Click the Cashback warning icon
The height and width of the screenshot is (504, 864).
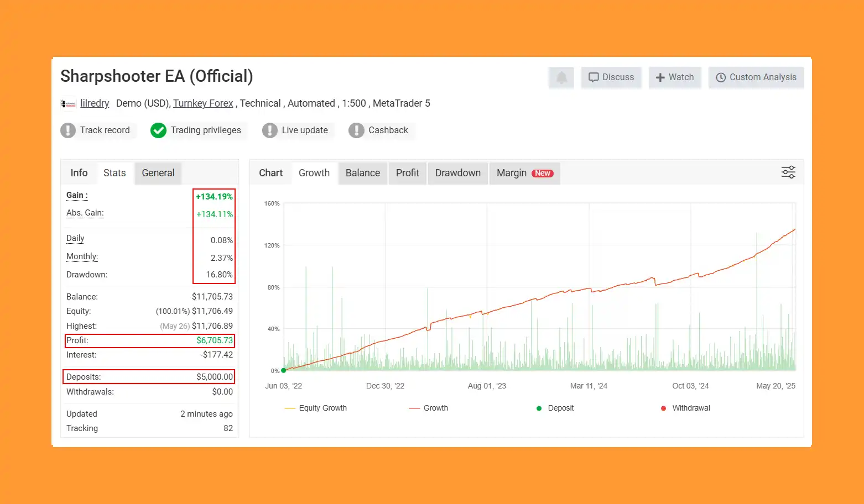(x=356, y=130)
